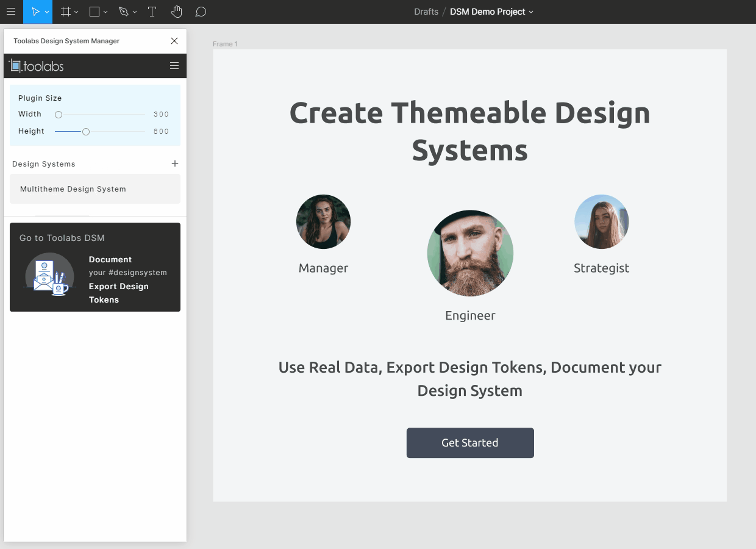Select the Rectangle shape tool
Viewport: 756px width, 549px height.
coord(94,12)
